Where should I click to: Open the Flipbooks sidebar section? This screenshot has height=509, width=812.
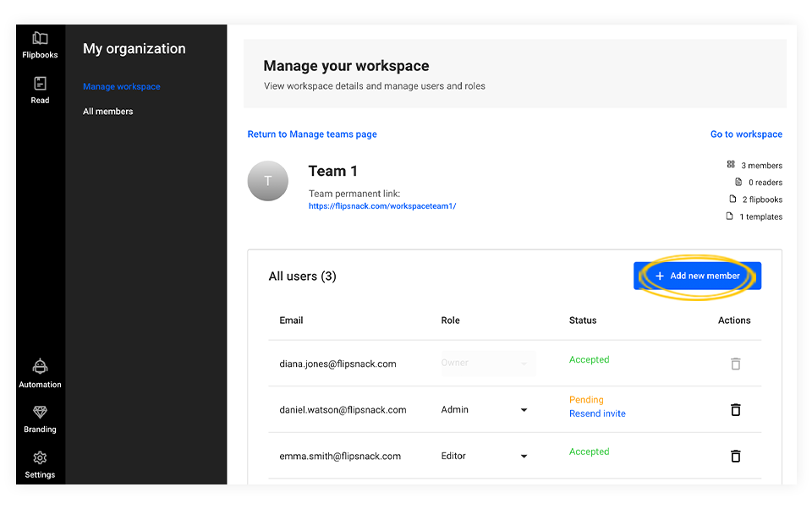coord(40,44)
